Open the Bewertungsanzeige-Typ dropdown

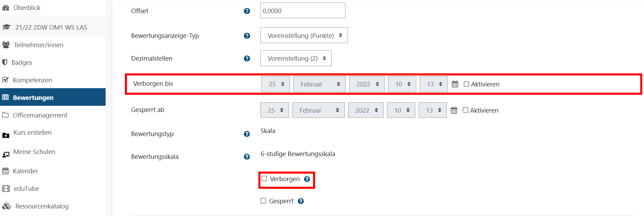tap(304, 35)
